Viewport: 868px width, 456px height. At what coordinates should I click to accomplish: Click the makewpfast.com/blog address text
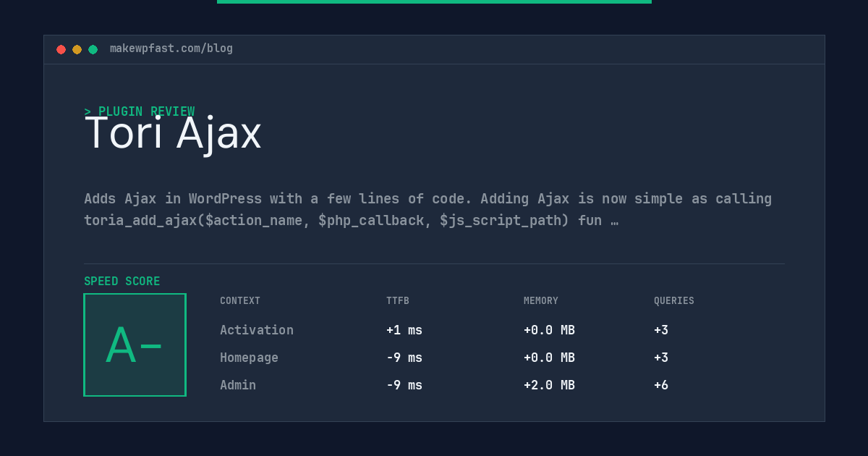tap(171, 48)
